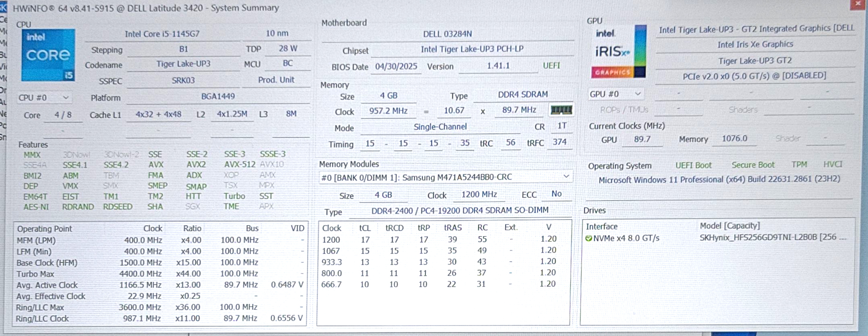Click the Turbo feature flag

(234, 196)
